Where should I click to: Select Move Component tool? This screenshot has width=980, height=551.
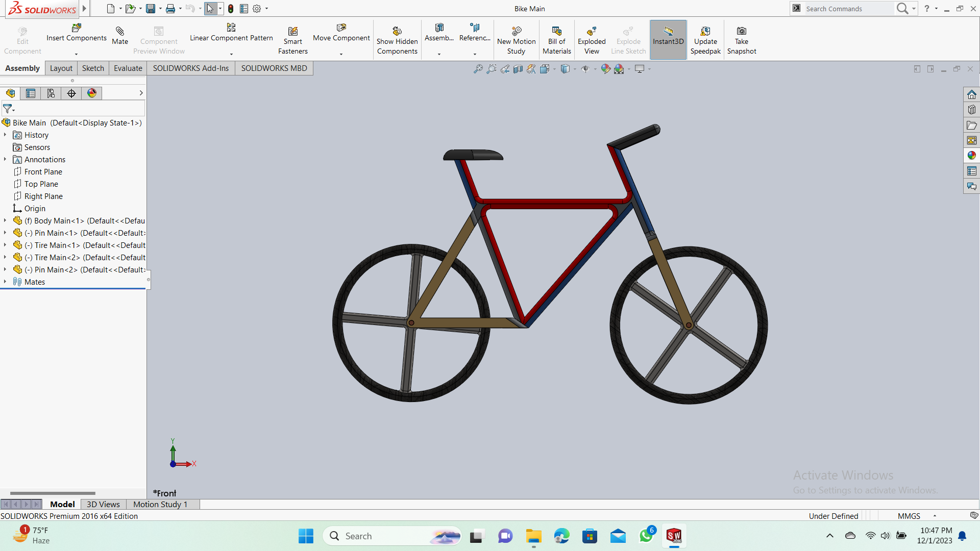341,33
